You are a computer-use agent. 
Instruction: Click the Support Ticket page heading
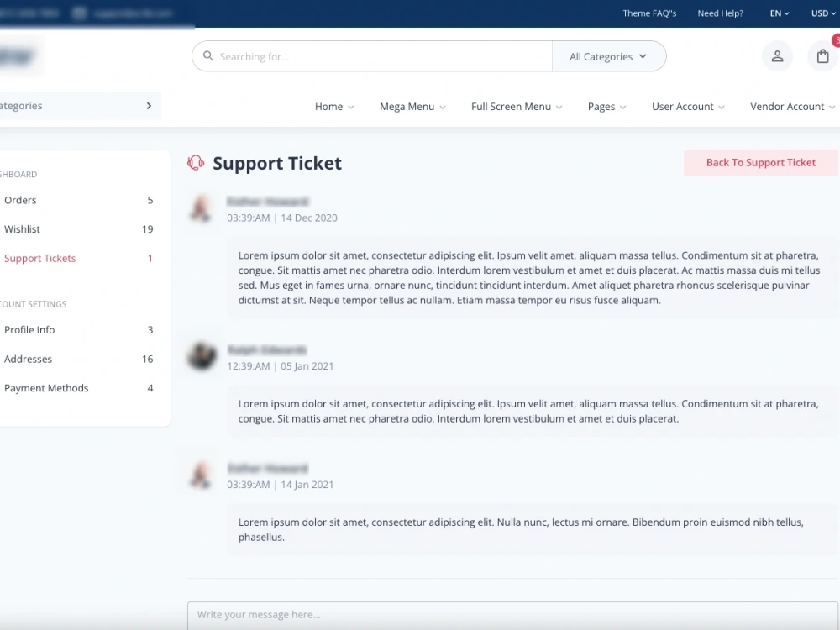coord(277,163)
